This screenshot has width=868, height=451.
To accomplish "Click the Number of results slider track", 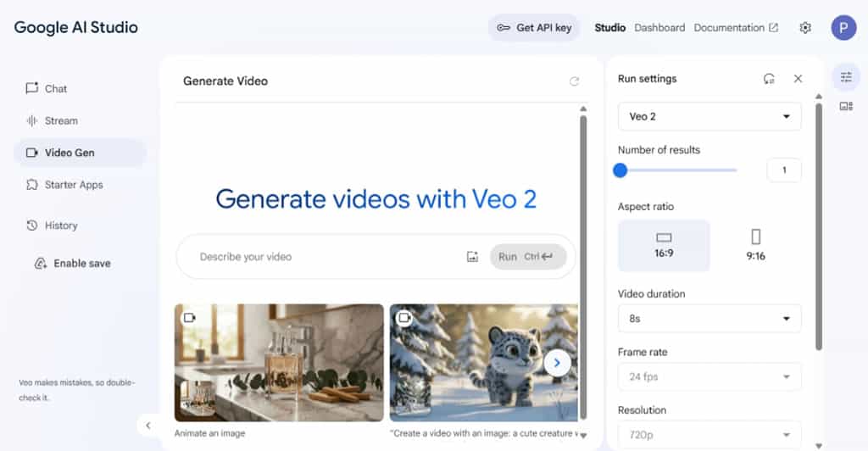I will [x=677, y=170].
